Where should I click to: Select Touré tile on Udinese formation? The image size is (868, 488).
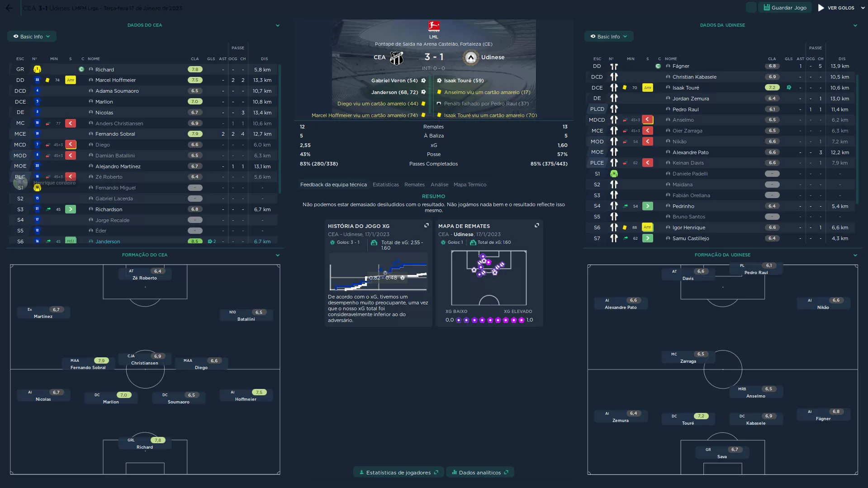tap(688, 419)
